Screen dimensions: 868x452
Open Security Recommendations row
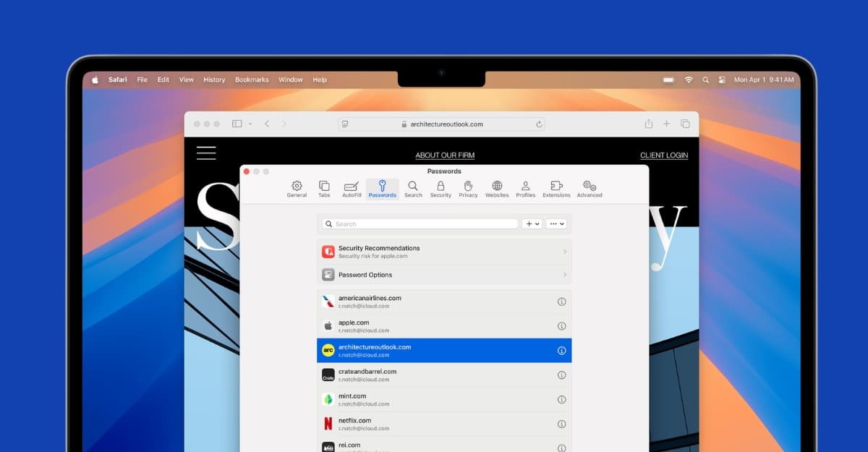pos(444,252)
